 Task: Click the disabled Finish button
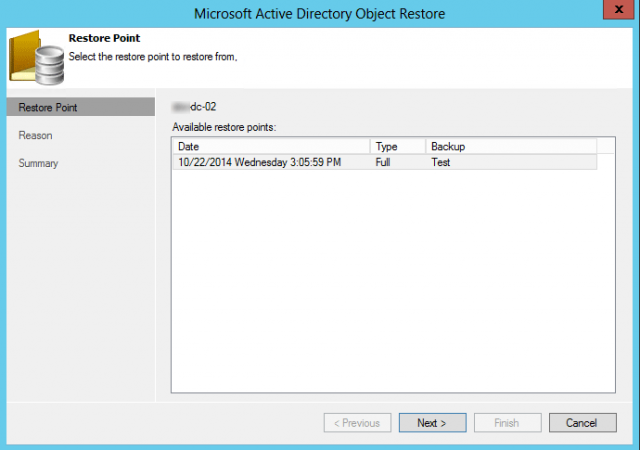point(507,423)
